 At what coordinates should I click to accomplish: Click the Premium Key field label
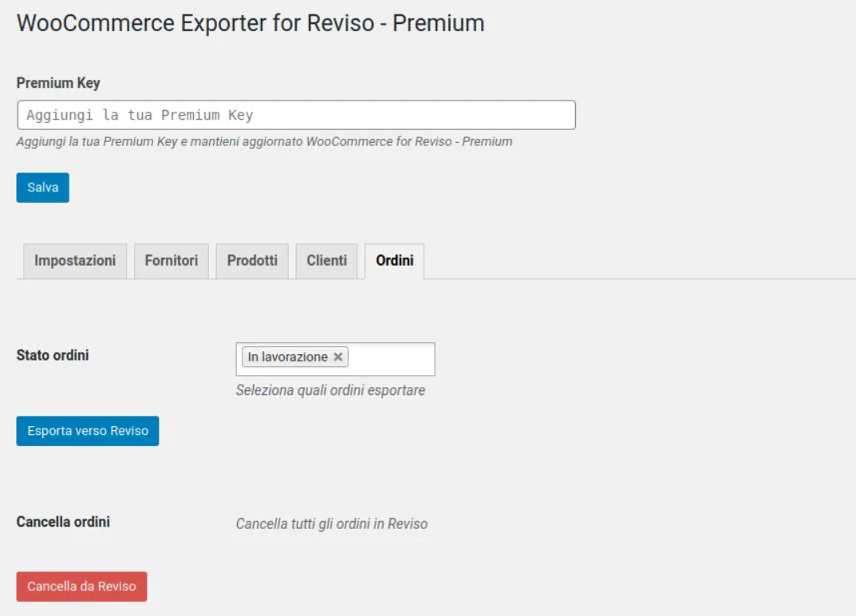(58, 83)
